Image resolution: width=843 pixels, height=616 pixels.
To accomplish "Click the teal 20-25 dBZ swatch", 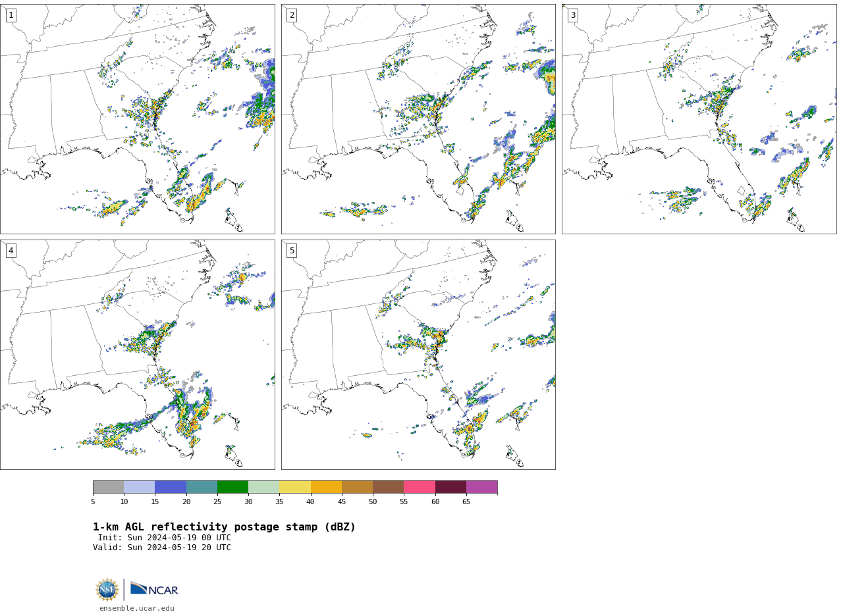I will [202, 487].
